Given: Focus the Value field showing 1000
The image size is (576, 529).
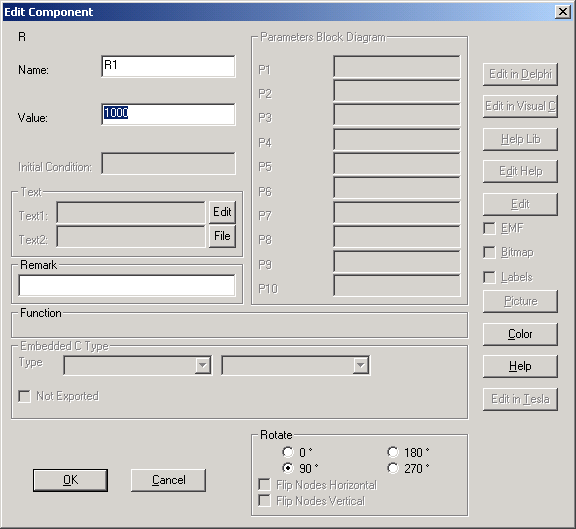Looking at the screenshot, I should (168, 114).
